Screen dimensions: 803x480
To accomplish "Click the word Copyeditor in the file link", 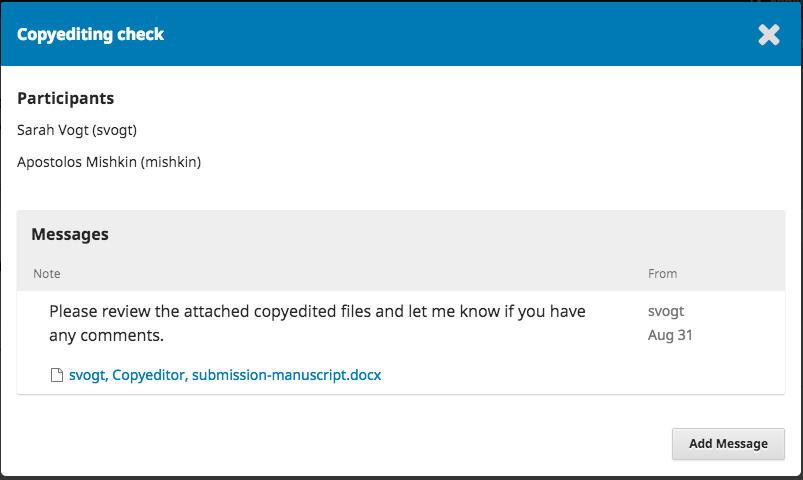I will click(150, 375).
